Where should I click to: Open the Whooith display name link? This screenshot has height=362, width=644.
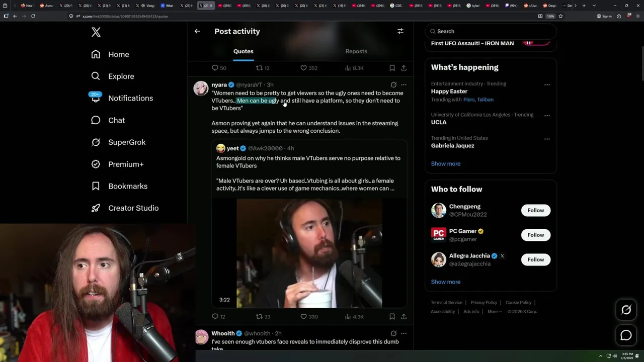[x=223, y=333]
